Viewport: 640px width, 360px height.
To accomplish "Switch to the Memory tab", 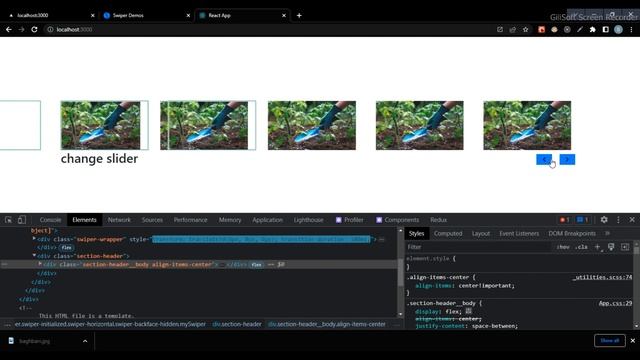I will [230, 220].
